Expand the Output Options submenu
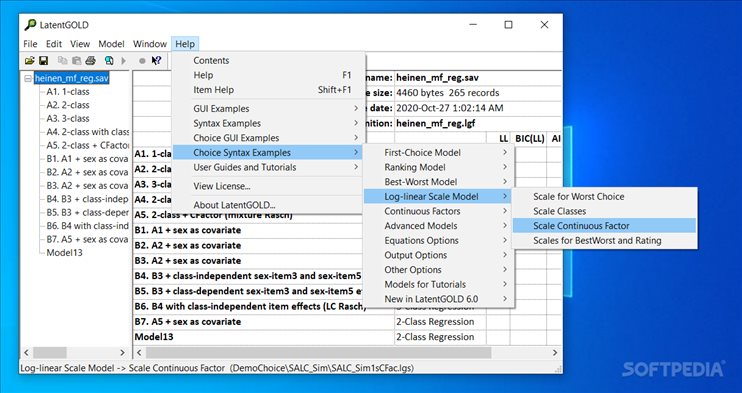 [x=438, y=255]
